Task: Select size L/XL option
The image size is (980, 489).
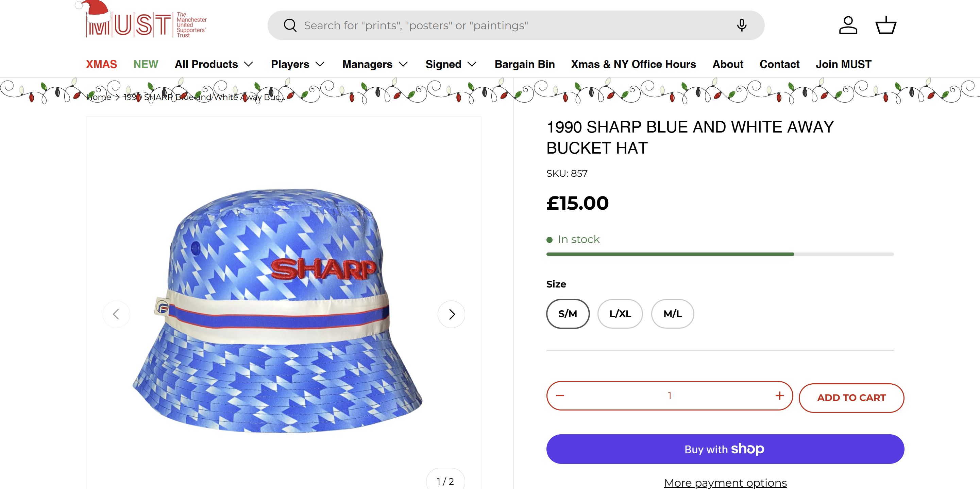Action: (x=620, y=314)
